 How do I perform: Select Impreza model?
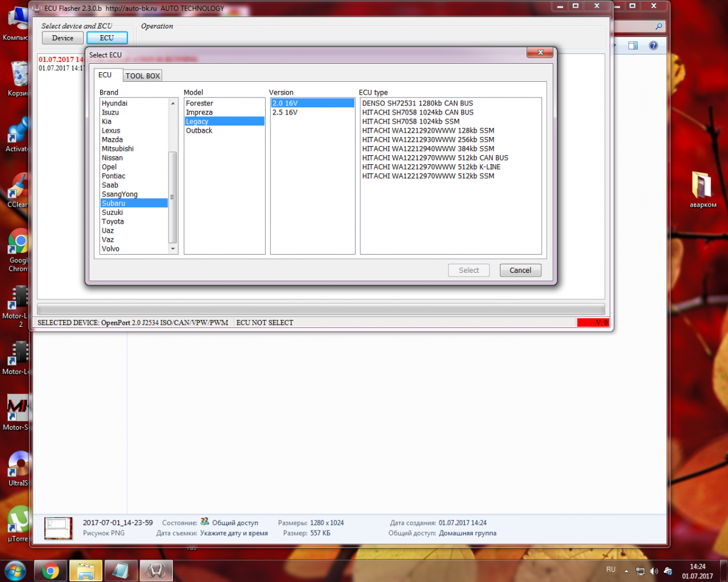[224, 112]
